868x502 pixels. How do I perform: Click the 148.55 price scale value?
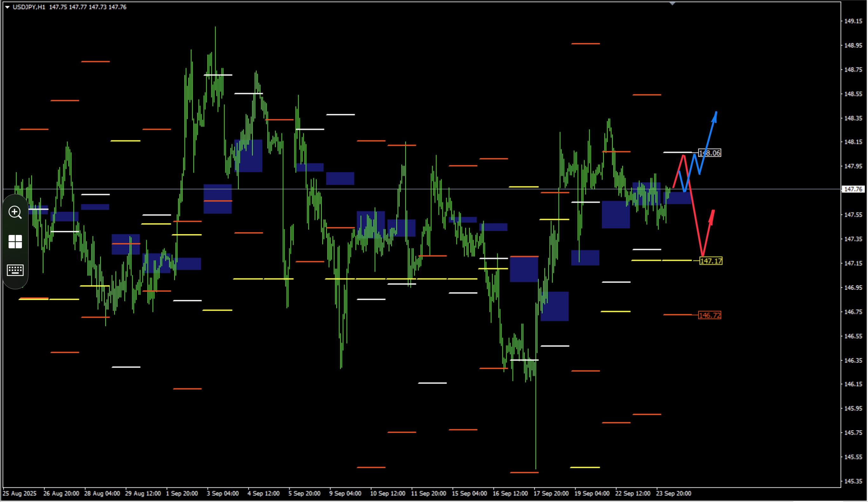point(853,94)
